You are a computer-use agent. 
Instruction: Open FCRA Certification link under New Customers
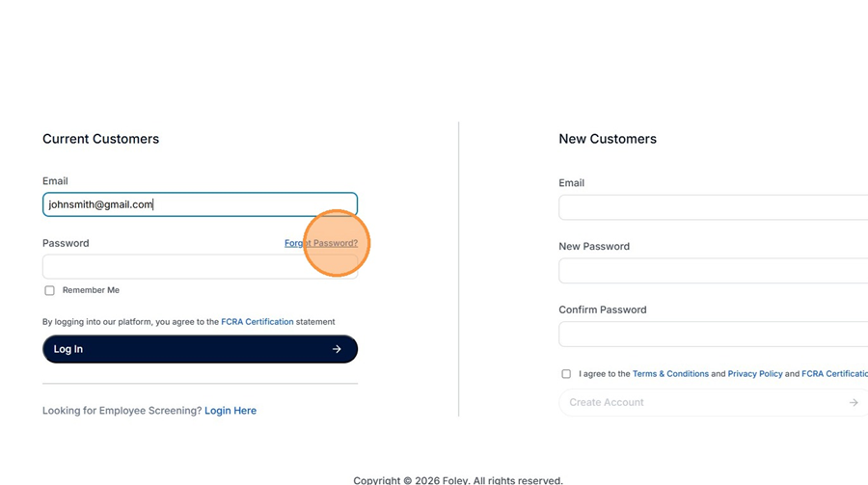834,374
